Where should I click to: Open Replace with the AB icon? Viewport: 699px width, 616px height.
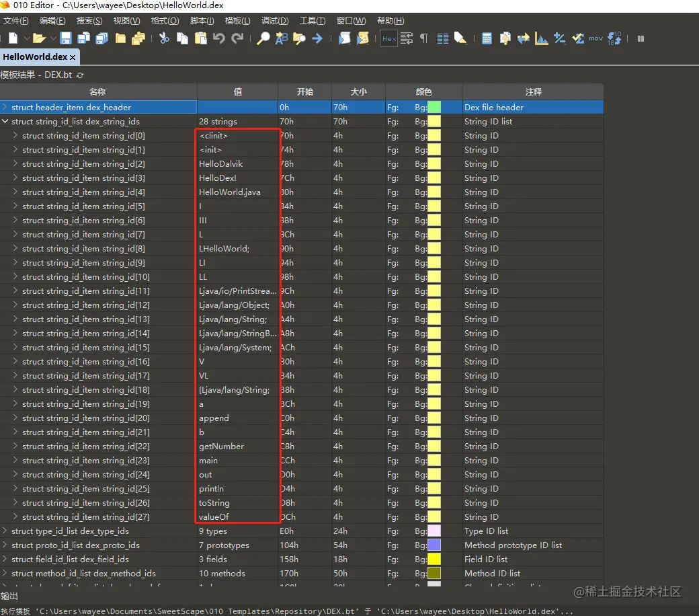click(x=282, y=39)
